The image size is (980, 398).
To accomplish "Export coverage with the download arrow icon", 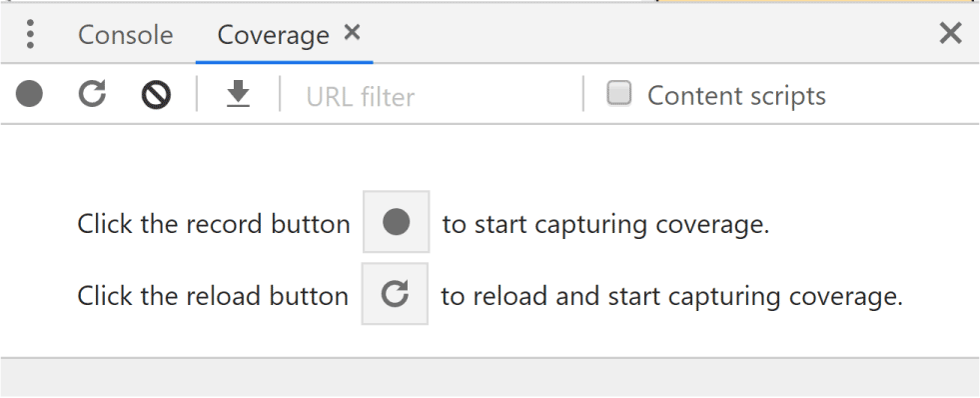I will [238, 94].
